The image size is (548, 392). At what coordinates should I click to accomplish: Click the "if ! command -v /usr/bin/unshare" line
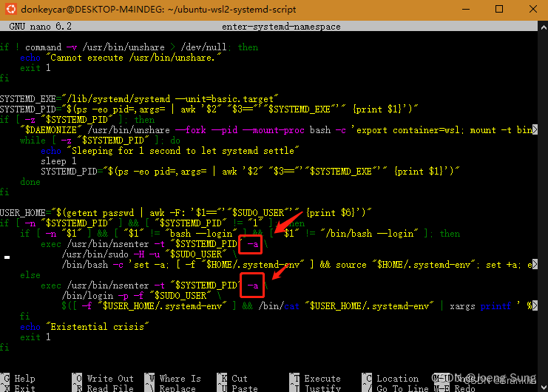[129, 47]
